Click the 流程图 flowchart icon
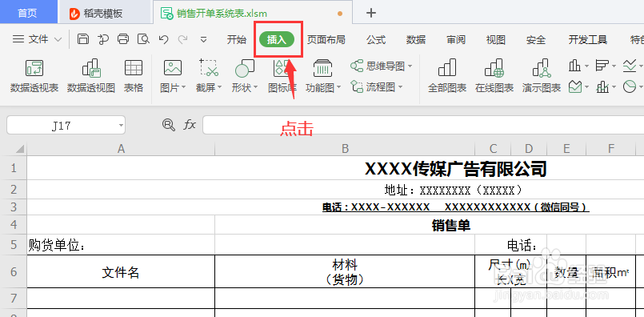 [357, 86]
